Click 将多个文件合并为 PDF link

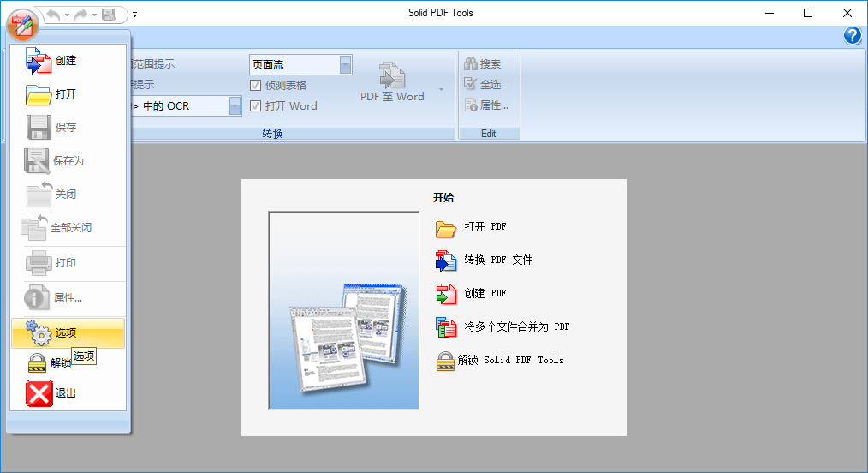point(502,326)
